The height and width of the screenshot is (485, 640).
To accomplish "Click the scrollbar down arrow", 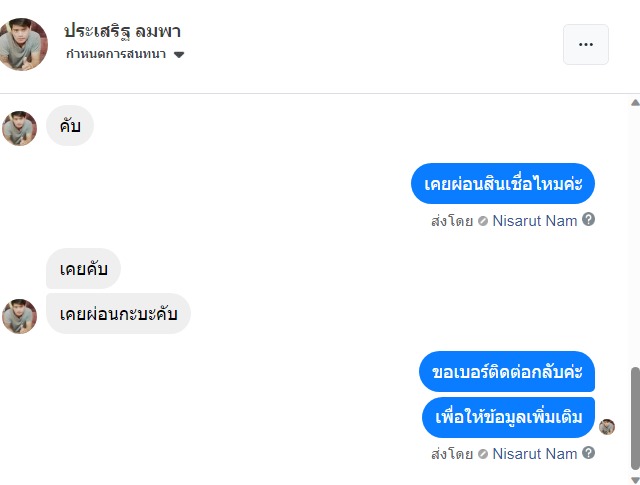I will [x=634, y=478].
